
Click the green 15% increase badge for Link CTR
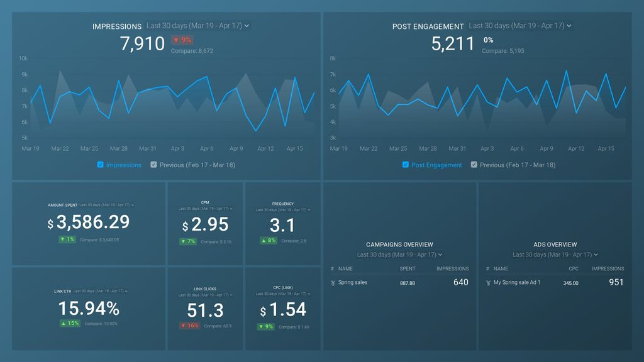70,324
